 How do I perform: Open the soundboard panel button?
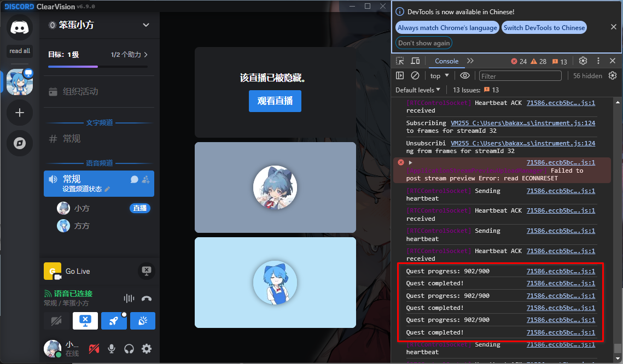coord(143,321)
